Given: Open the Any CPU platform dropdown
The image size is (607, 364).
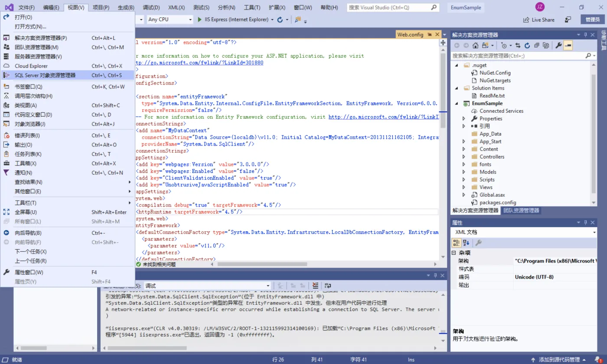Looking at the screenshot, I should pyautogui.click(x=170, y=19).
